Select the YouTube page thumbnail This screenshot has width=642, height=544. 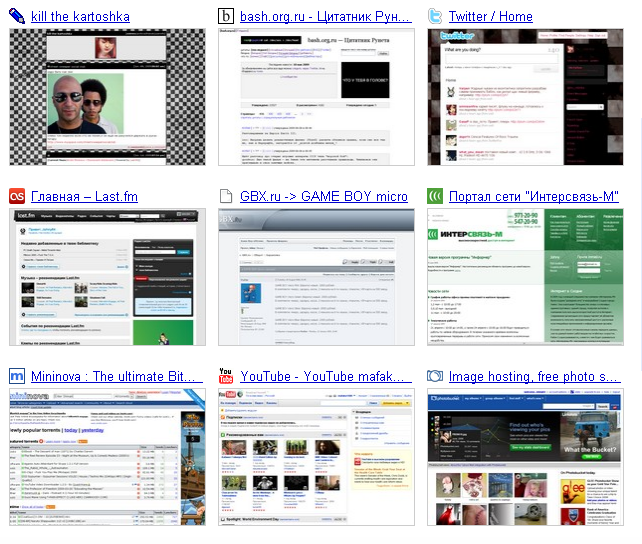316,457
